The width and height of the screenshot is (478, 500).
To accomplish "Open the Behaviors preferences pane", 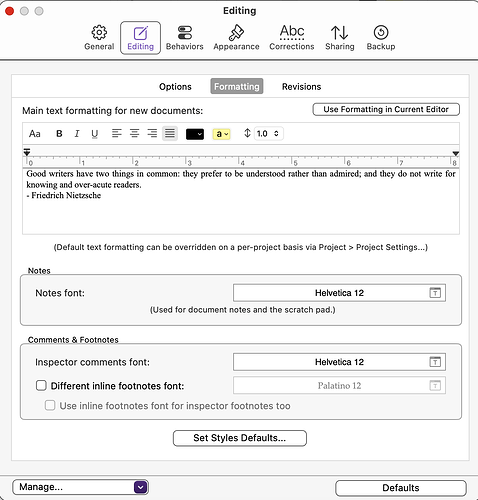I will (x=185, y=38).
